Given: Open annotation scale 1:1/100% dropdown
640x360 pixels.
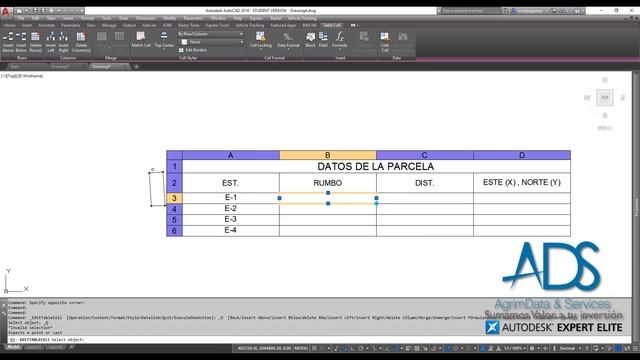Looking at the screenshot, I should tap(514, 348).
